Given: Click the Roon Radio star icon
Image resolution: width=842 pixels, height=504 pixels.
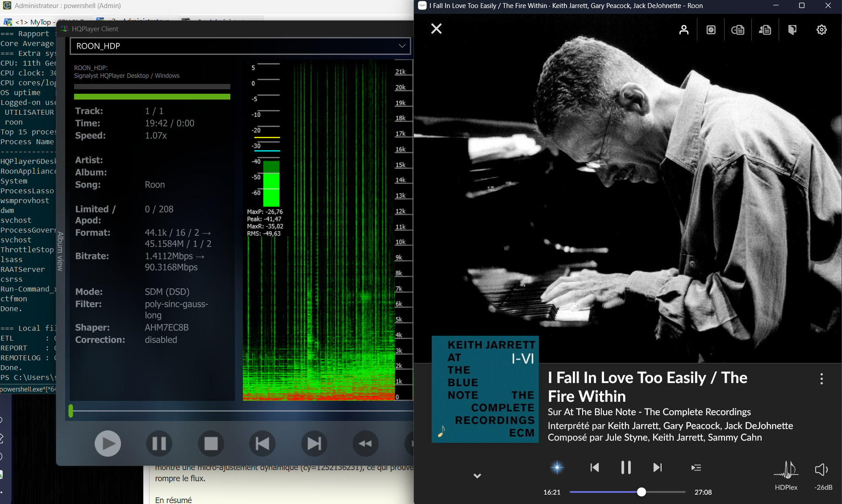Looking at the screenshot, I should [x=557, y=467].
